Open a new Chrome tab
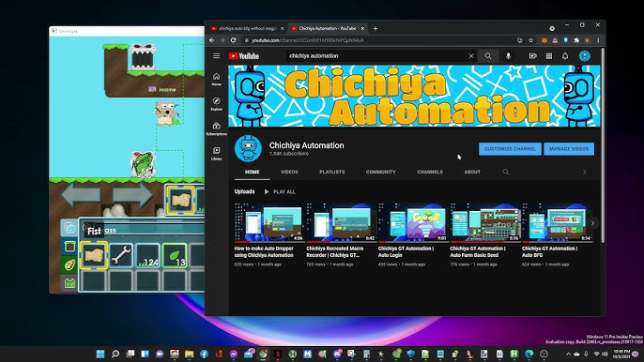This screenshot has width=644, height=362. (x=375, y=28)
